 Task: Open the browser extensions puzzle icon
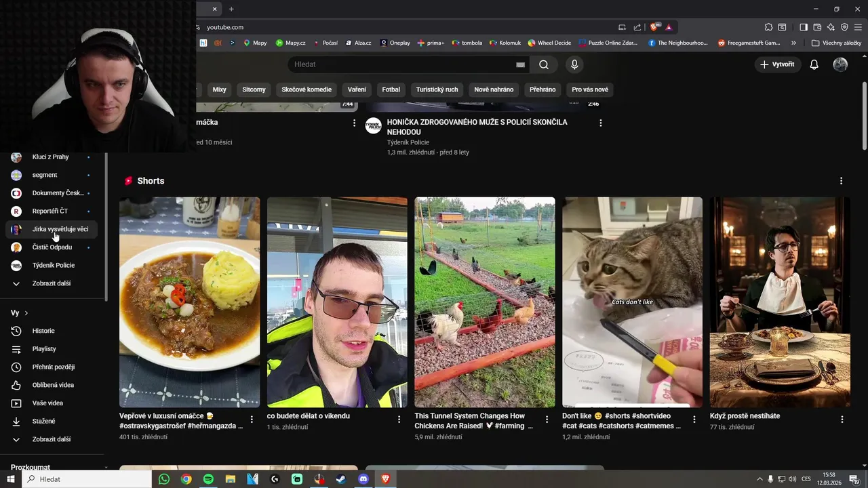tap(768, 27)
